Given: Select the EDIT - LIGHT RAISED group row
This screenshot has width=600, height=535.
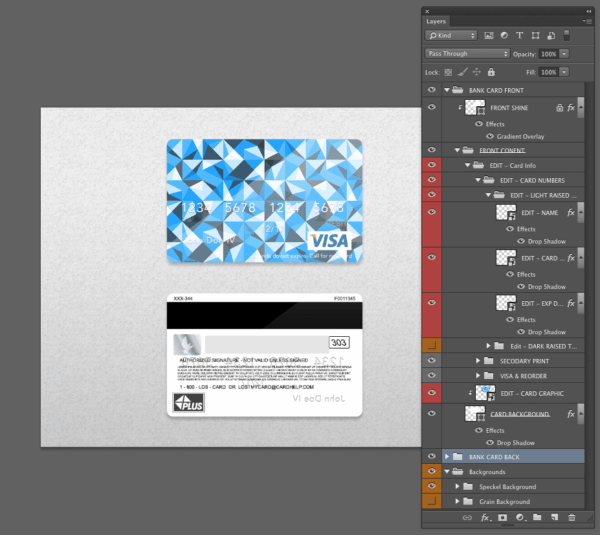Looking at the screenshot, I should [x=513, y=195].
